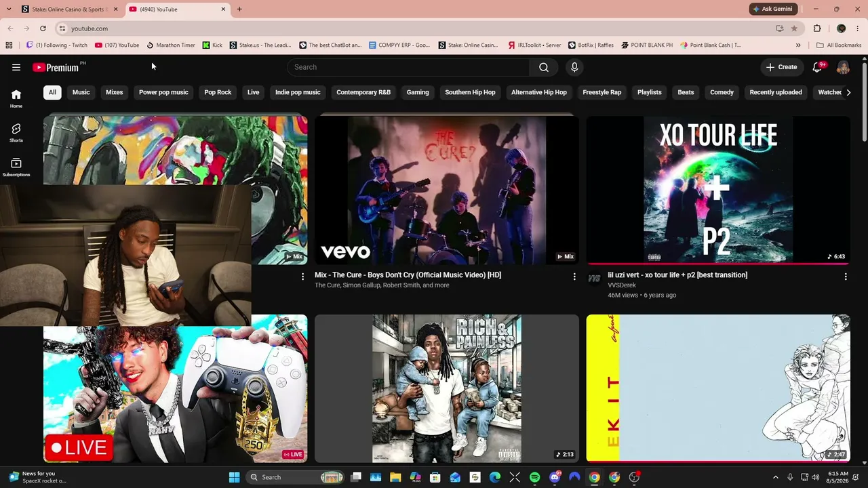Screen dimensions: 868x488
Task: Filter by Power pop music
Action: coord(163,92)
